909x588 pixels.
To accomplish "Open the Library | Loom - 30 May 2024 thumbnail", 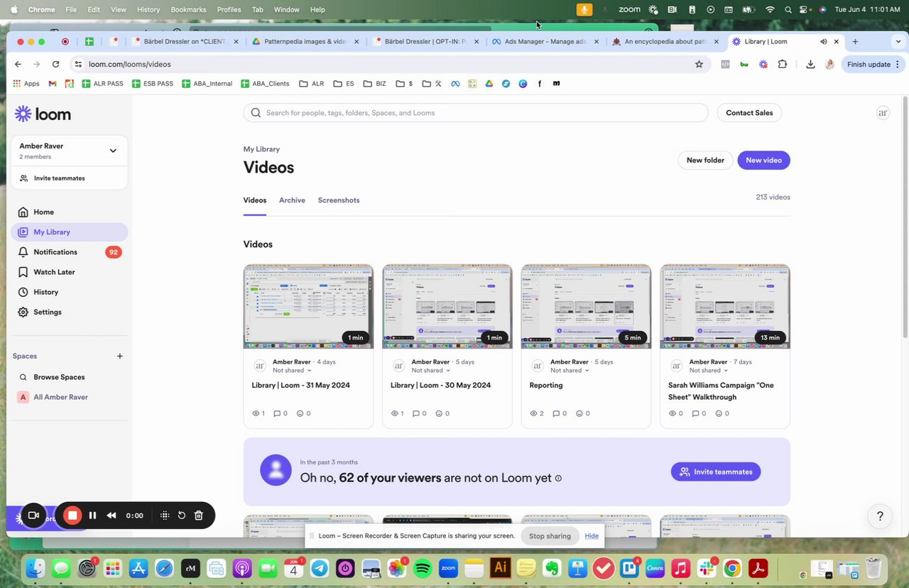I will pos(447,307).
